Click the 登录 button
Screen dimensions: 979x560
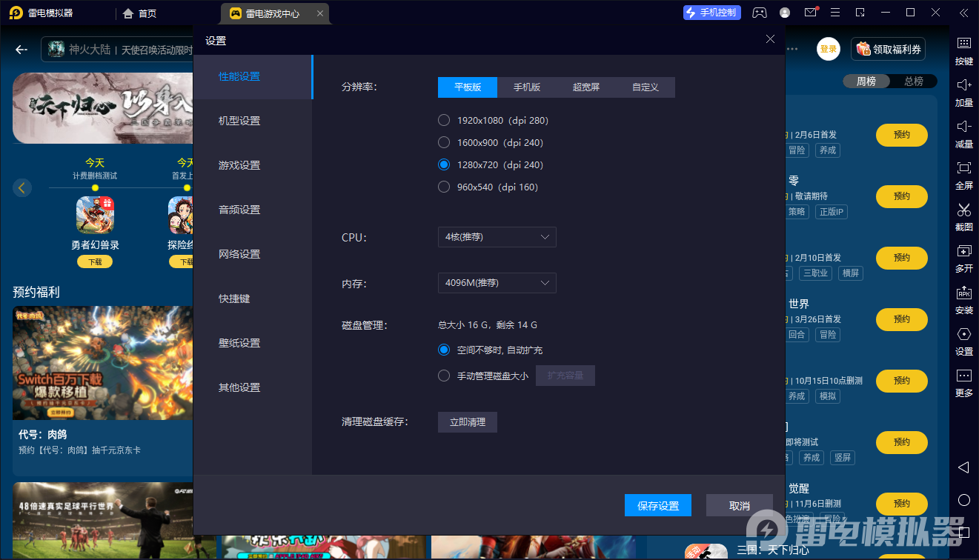tap(829, 50)
